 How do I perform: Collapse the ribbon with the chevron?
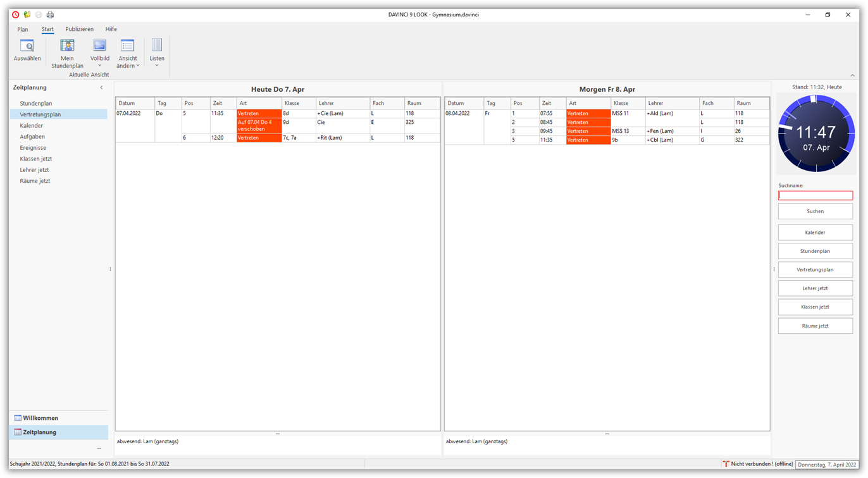point(852,75)
